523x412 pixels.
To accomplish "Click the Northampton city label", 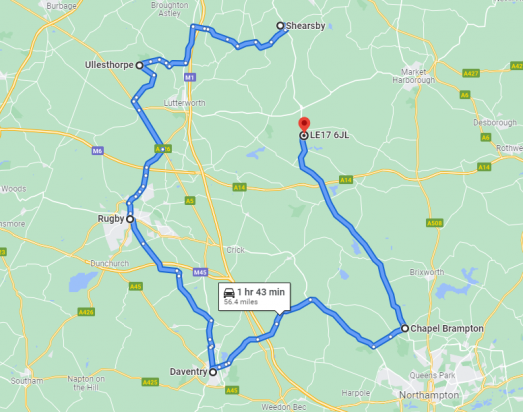I will point(429,395).
